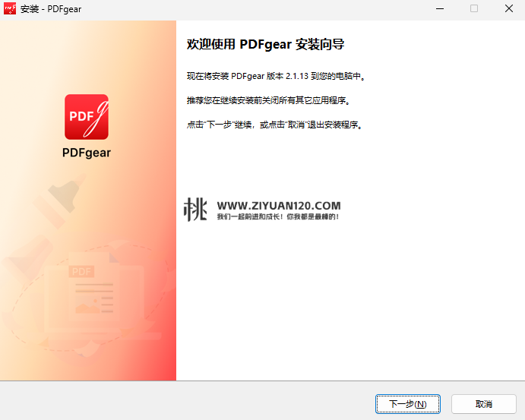Minimize the installer window
The image size is (525, 420).
pyautogui.click(x=440, y=8)
